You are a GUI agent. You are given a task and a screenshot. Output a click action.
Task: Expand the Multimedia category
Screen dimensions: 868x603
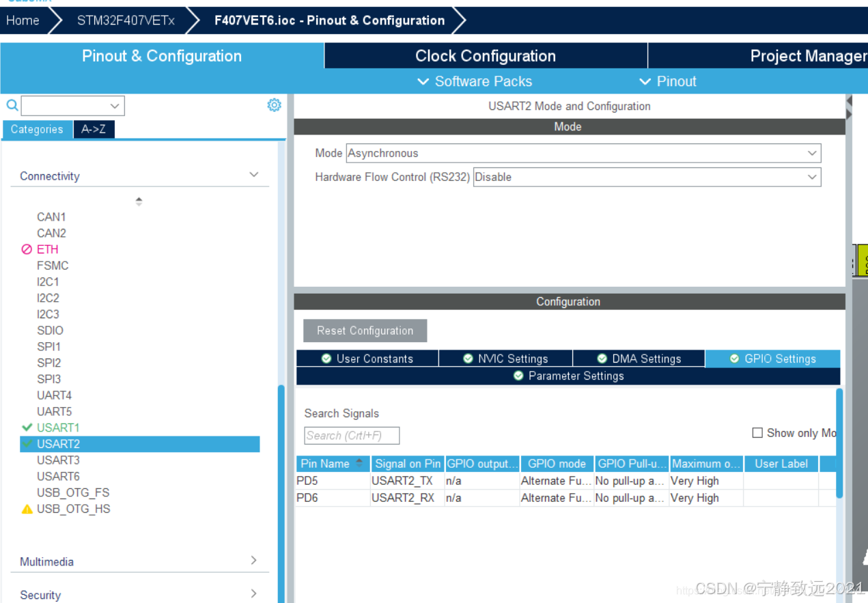[253, 561]
